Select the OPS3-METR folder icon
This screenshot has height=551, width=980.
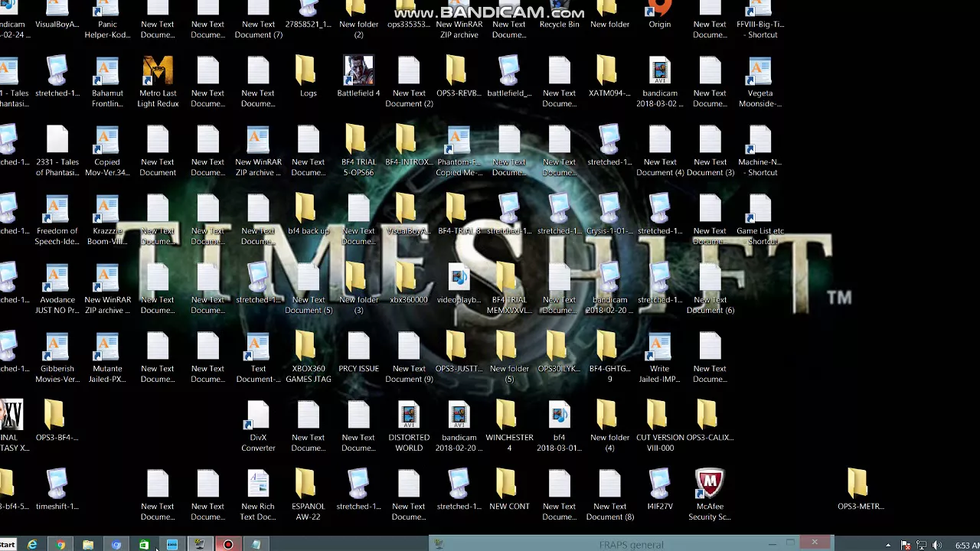(861, 490)
